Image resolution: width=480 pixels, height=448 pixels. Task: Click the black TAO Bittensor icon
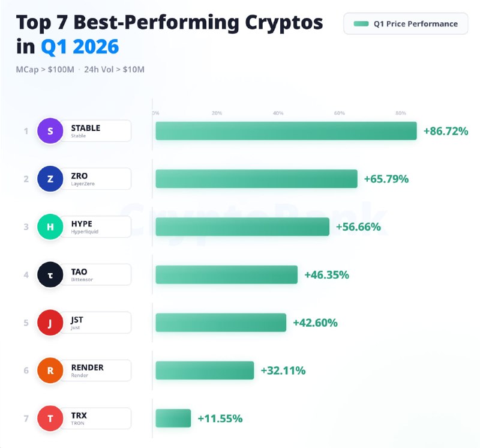coord(50,274)
